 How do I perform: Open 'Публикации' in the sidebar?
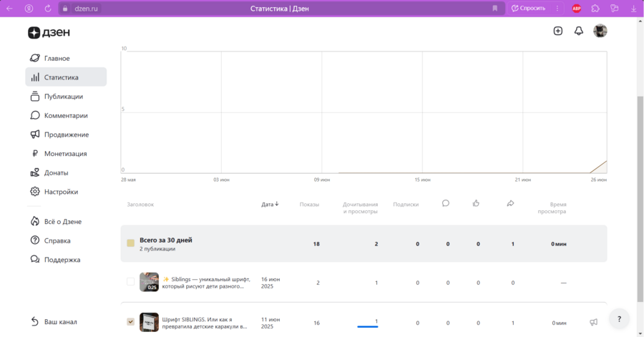pos(63,96)
